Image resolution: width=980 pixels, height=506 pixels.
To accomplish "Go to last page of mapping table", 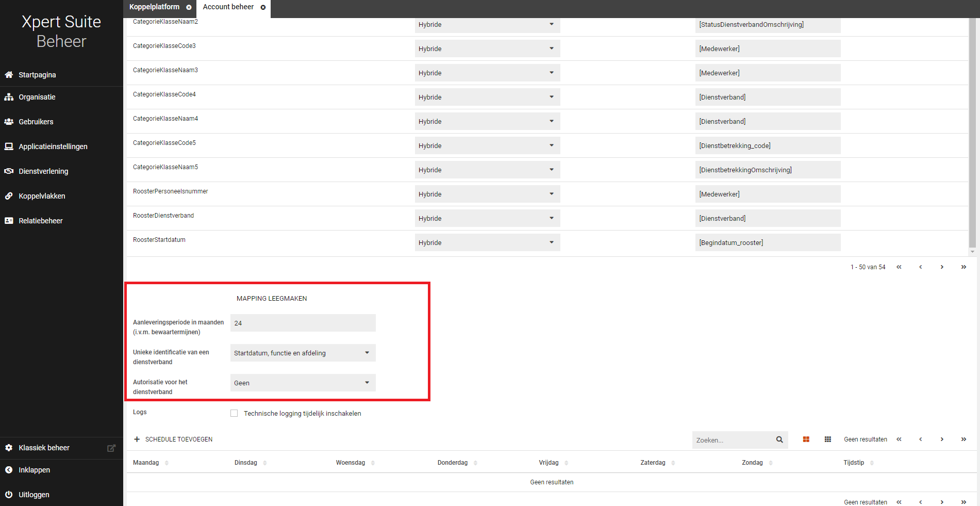I will (x=963, y=267).
